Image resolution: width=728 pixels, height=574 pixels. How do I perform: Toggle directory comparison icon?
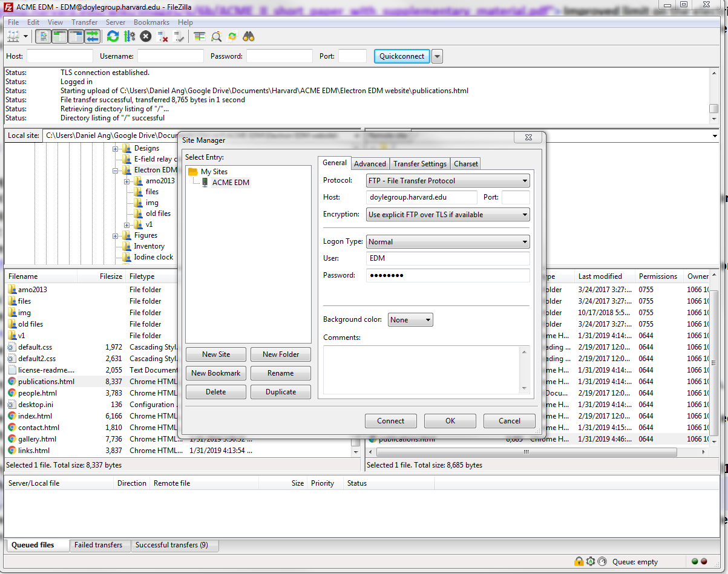(x=216, y=37)
